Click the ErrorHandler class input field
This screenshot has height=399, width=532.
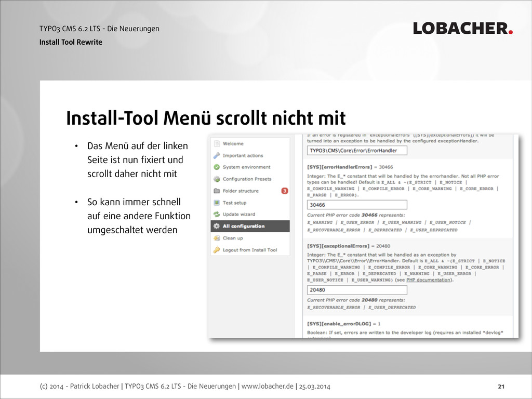(x=357, y=150)
